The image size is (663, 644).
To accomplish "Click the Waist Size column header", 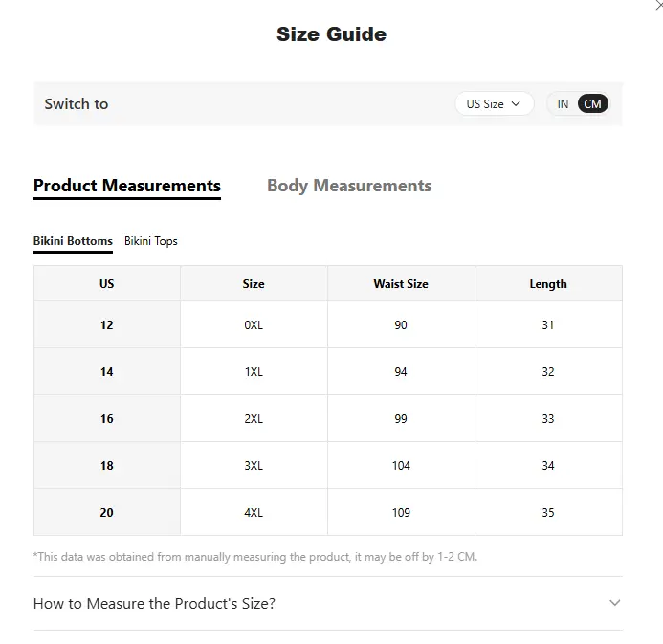I will (x=401, y=284).
